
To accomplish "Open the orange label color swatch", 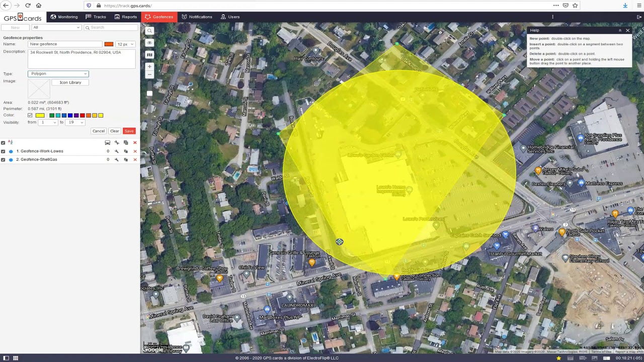I will (109, 44).
